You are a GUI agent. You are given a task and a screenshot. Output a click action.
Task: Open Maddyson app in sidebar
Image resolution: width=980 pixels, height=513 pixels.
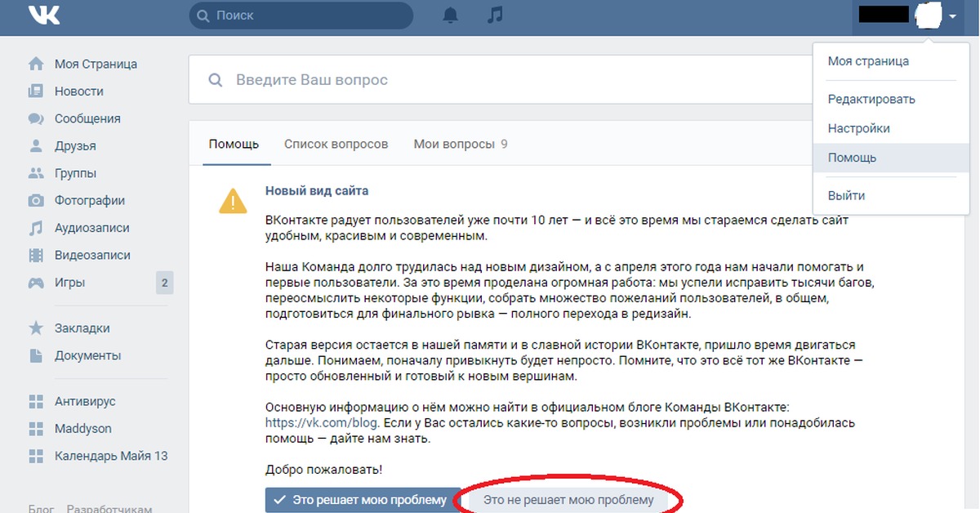pyautogui.click(x=83, y=429)
